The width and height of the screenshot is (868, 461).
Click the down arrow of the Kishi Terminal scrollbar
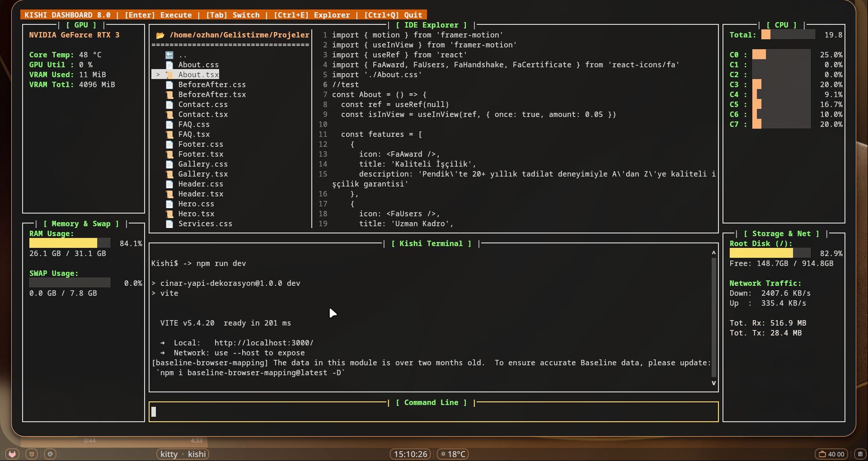tap(714, 383)
